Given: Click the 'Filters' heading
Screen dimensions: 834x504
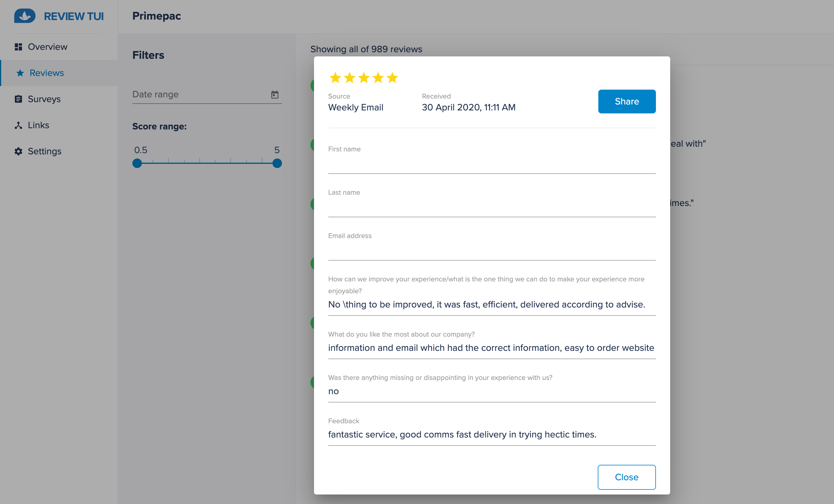Looking at the screenshot, I should coord(148,55).
